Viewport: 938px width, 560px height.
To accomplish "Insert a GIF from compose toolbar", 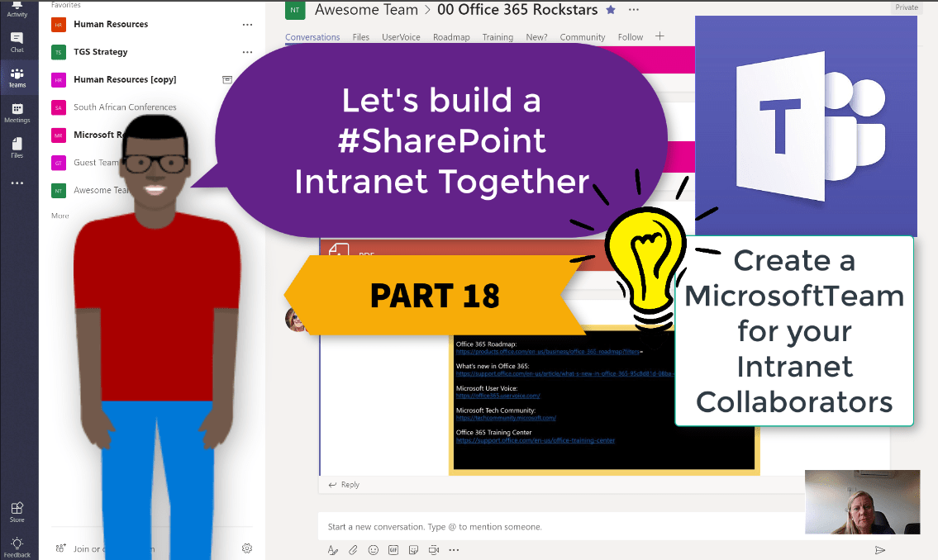I will [x=393, y=550].
